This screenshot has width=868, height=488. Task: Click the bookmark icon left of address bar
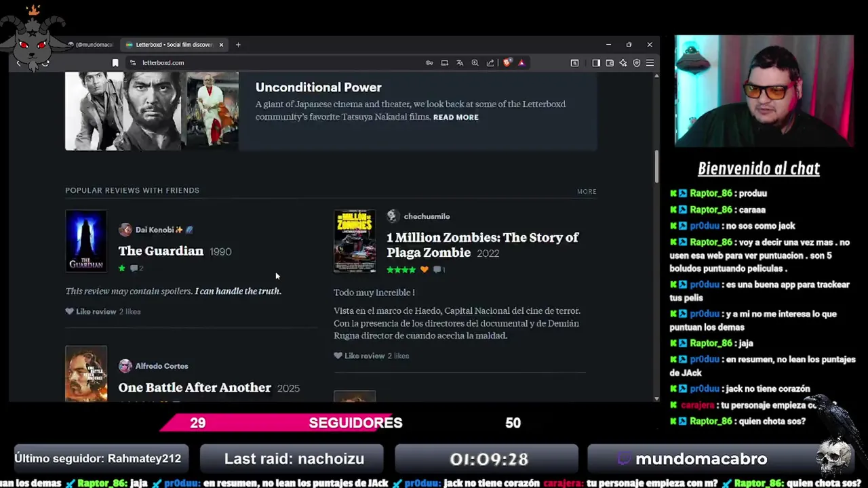115,62
